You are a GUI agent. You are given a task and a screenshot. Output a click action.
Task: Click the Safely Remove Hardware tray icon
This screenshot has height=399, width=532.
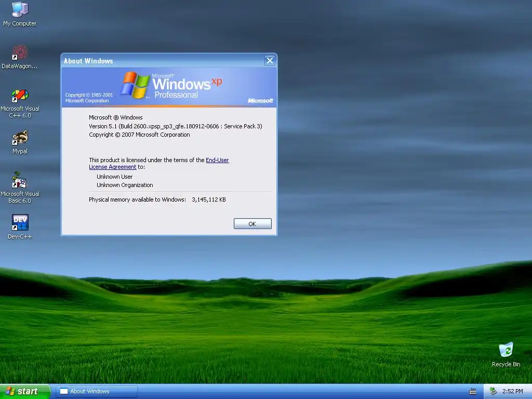click(494, 391)
